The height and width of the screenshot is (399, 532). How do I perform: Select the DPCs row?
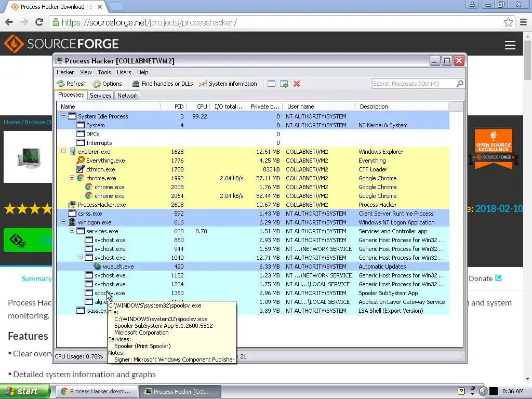(x=253, y=134)
